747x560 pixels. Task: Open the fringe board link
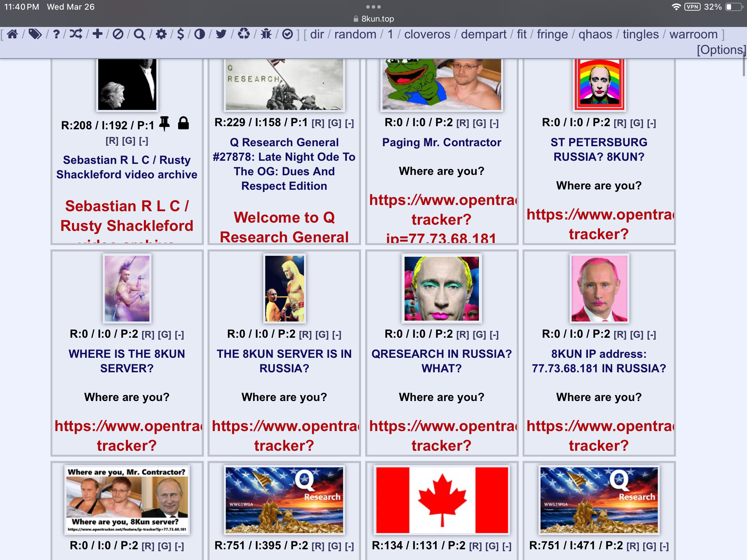coord(552,34)
